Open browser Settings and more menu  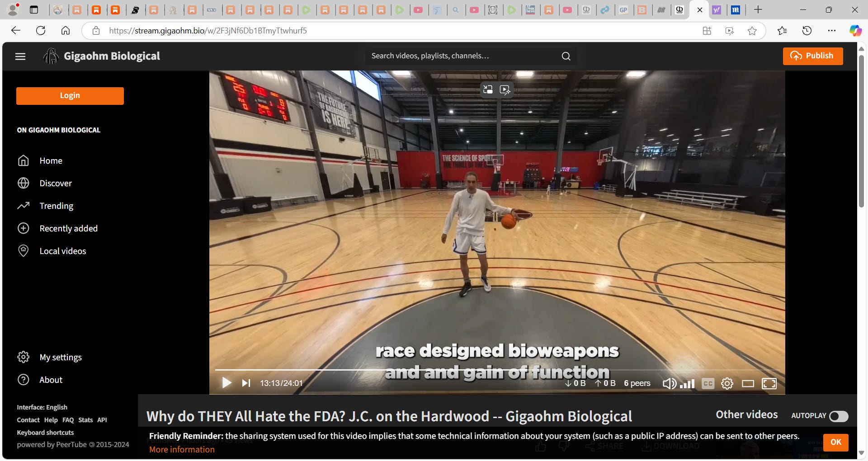(832, 31)
